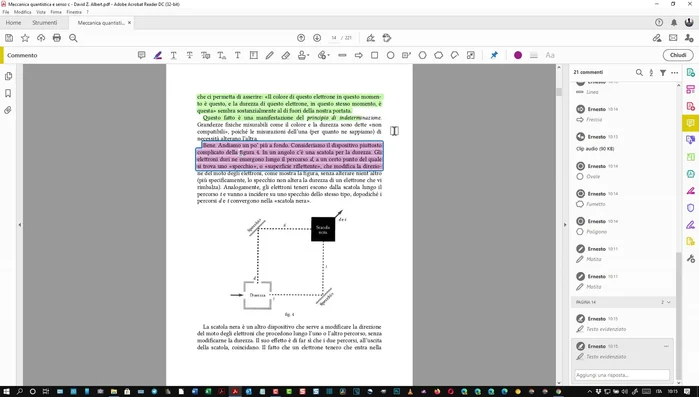Close the Commento toolbar with Chiudi
This screenshot has height=397, width=699.
coord(678,55)
